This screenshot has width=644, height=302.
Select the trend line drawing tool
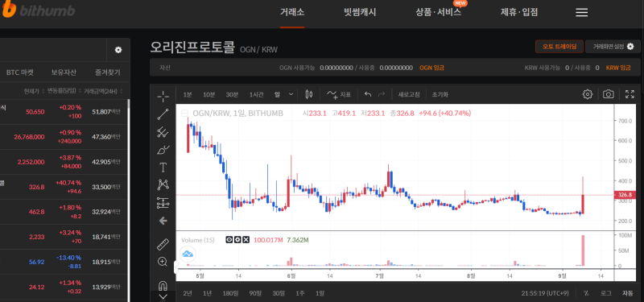coord(163,114)
